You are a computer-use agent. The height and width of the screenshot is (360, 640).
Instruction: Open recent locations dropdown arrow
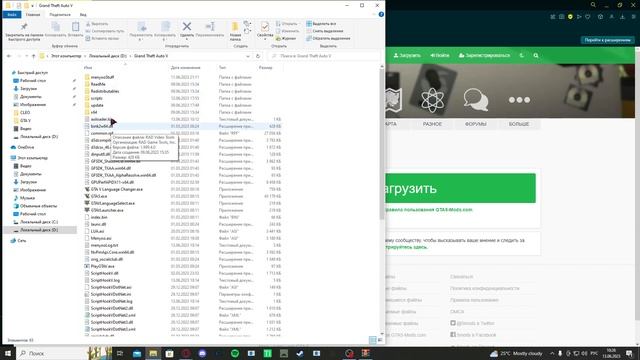click(x=27, y=56)
